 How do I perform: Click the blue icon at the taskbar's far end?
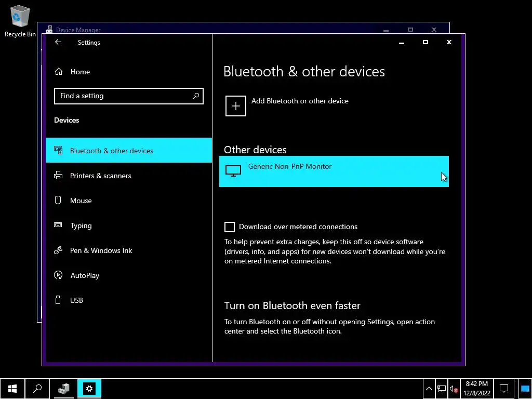pyautogui.click(x=525, y=389)
